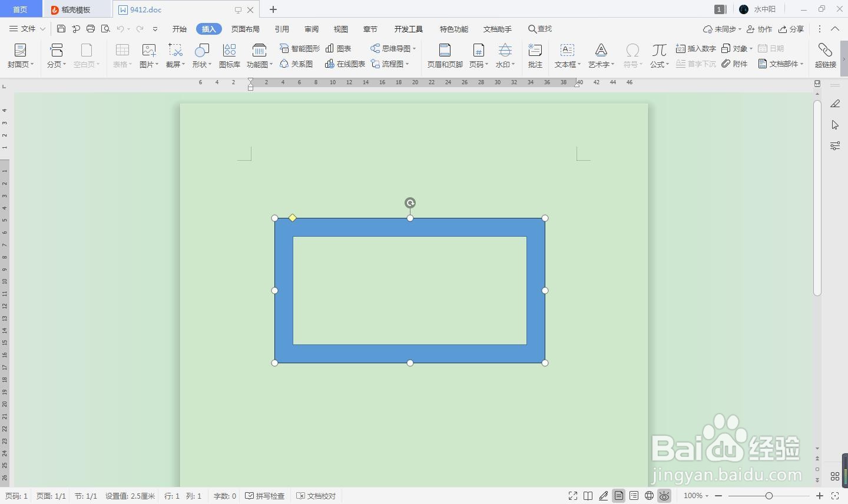The image size is (848, 504).
Task: Switch to web layout view (globe icon)
Action: [649, 496]
